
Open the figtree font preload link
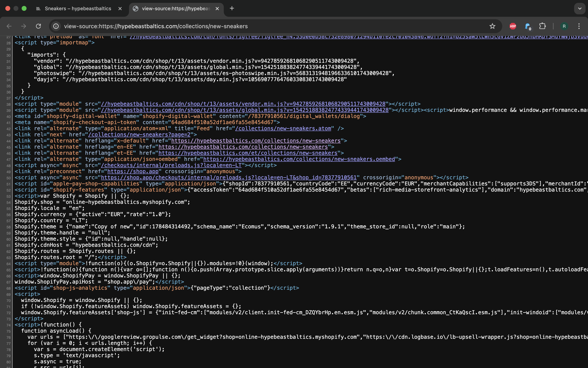[359, 37]
